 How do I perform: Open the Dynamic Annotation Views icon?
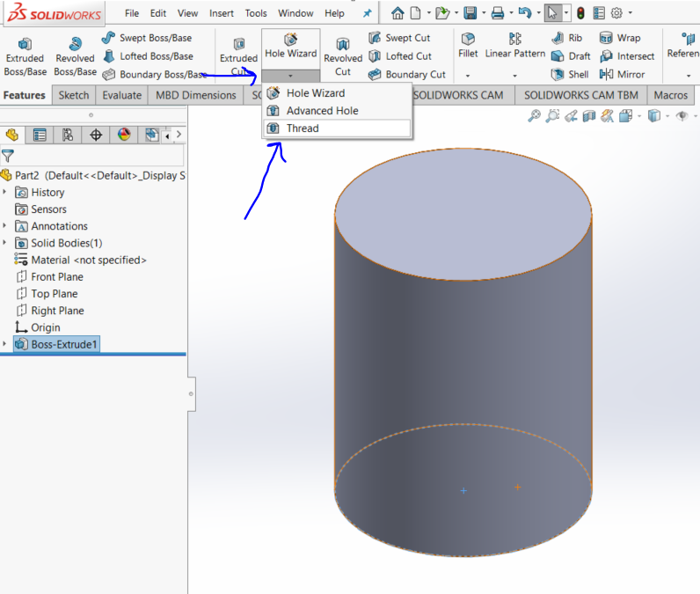[x=607, y=116]
